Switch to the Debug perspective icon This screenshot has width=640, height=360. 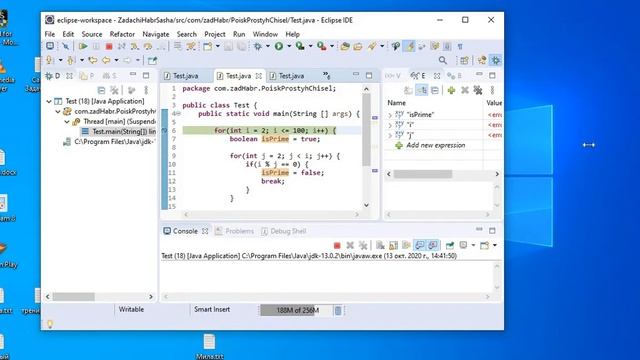point(496,60)
